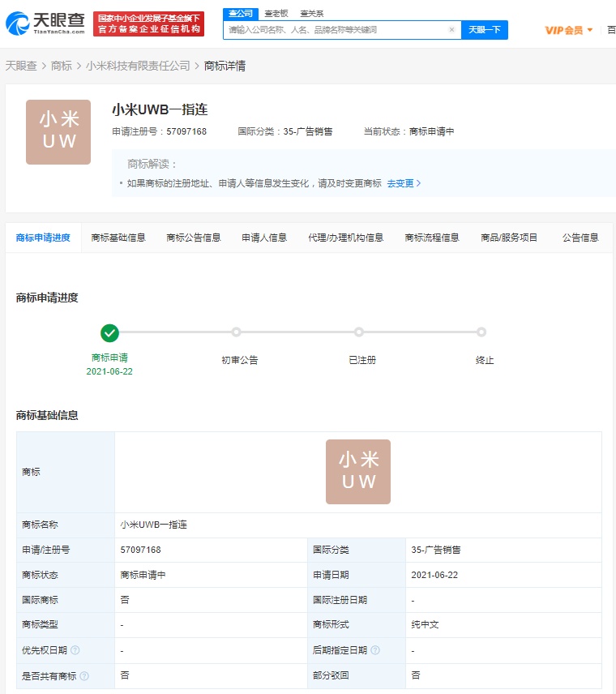Click help icon next to 后期指定日期
Viewport: 616px width, 694px height.
coord(375,650)
